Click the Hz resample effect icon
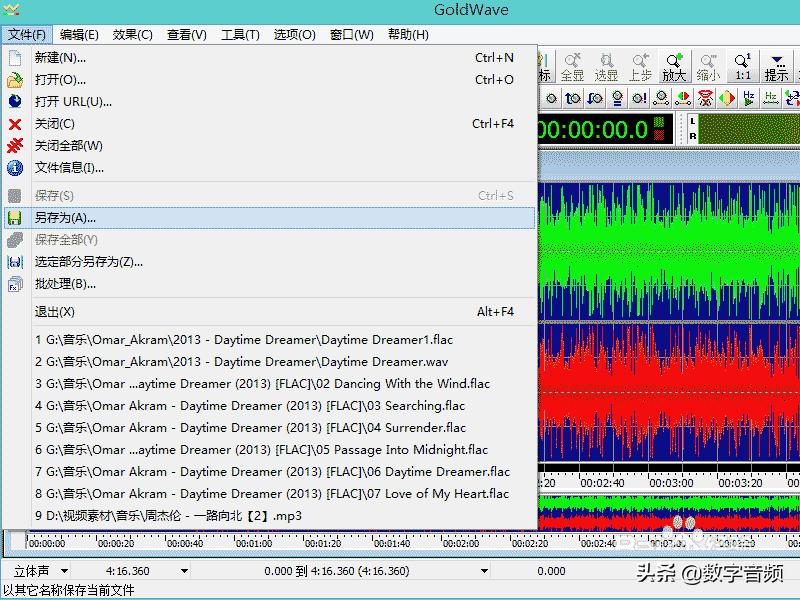The width and height of the screenshot is (800, 600). (770, 96)
